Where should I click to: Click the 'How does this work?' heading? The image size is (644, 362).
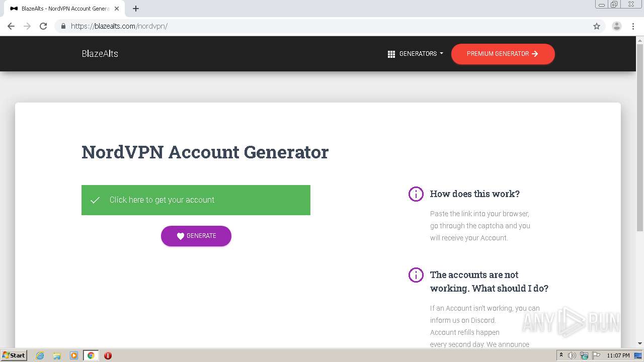pyautogui.click(x=475, y=194)
